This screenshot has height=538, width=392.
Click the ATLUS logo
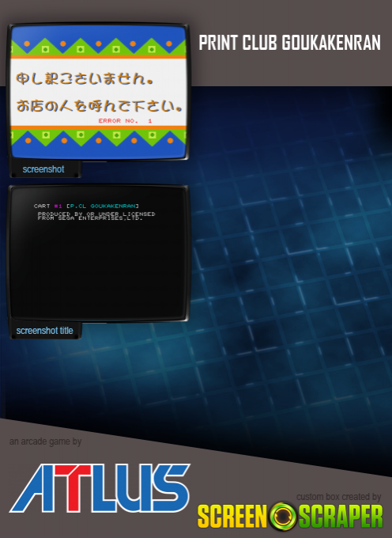pos(100,488)
